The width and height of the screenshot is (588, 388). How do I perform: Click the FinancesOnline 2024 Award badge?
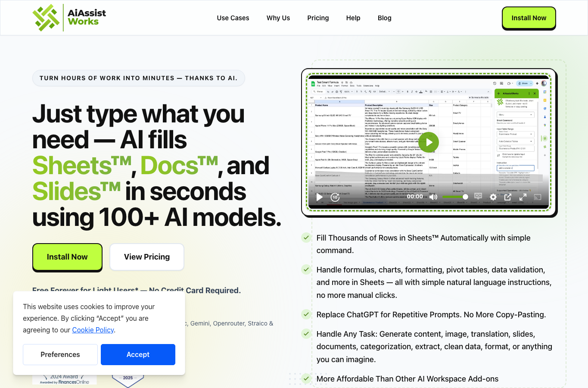tap(65, 379)
